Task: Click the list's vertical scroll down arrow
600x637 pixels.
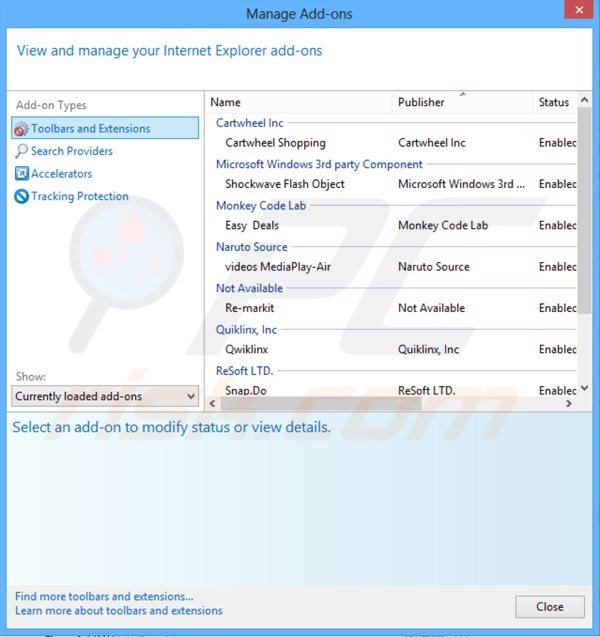Action: pyautogui.click(x=585, y=388)
